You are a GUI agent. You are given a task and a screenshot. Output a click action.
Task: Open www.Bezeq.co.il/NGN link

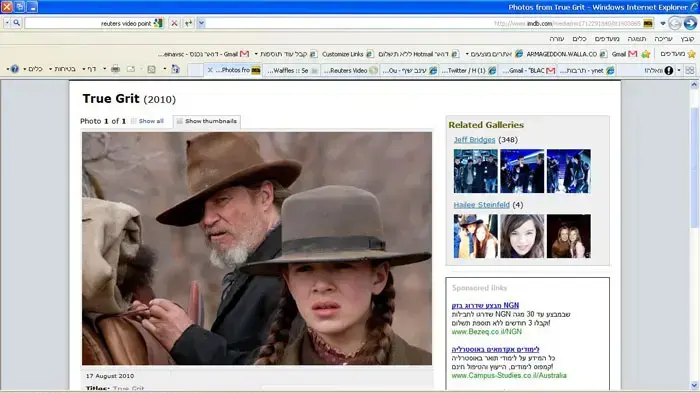(486, 332)
